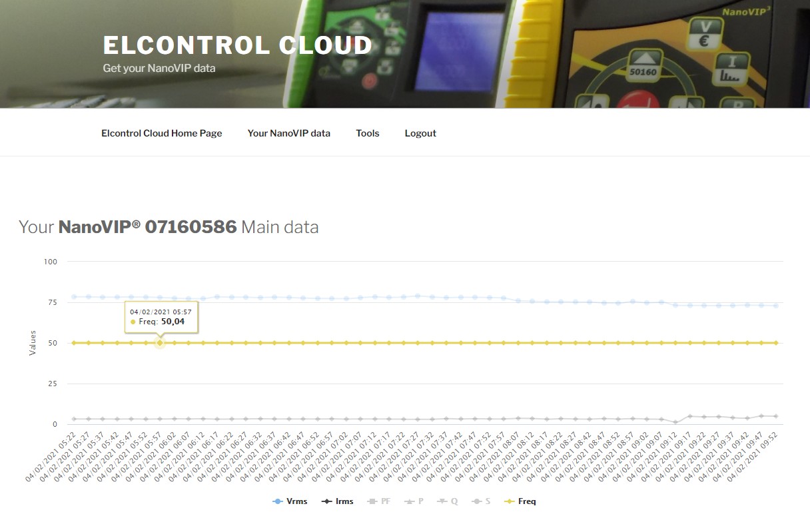Hide the Freq series via its legend entry
The height and width of the screenshot is (532, 810).
click(520, 501)
